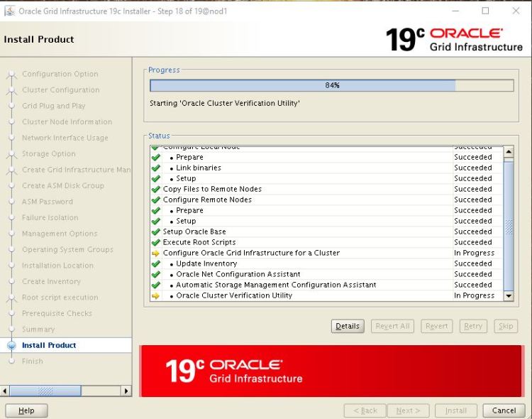This screenshot has width=532, height=419.
Task: Cancel the installation
Action: coord(504,410)
